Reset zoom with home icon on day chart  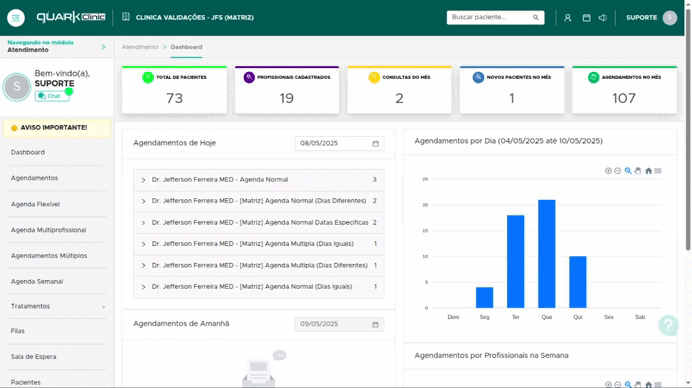pos(648,171)
